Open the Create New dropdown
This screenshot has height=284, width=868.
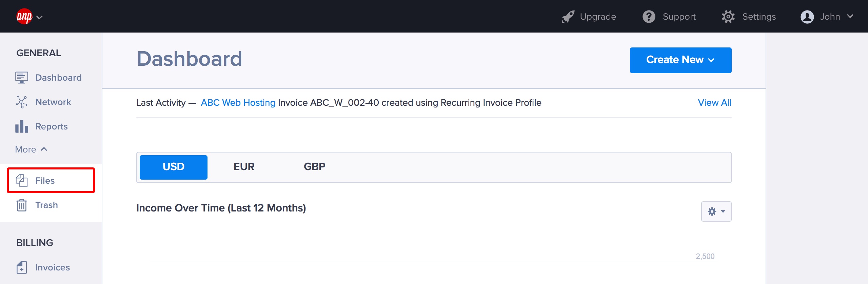[x=680, y=60]
